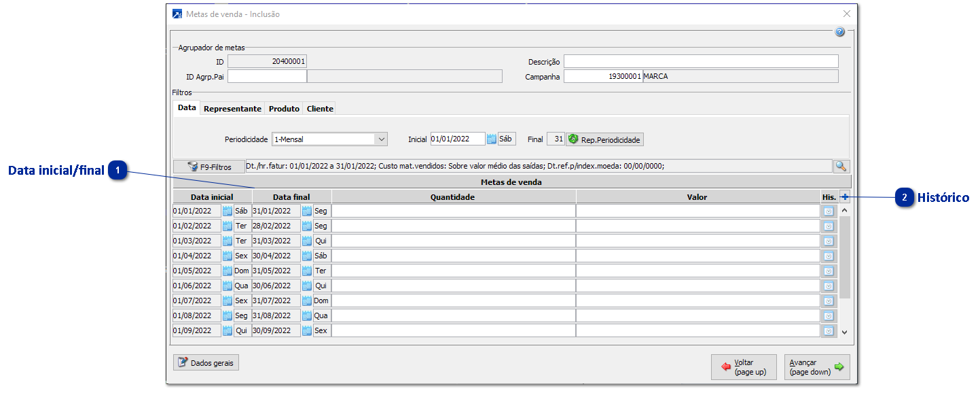Open history icon in the 01/05/2022 row
The width and height of the screenshot is (980, 395).
point(829,271)
